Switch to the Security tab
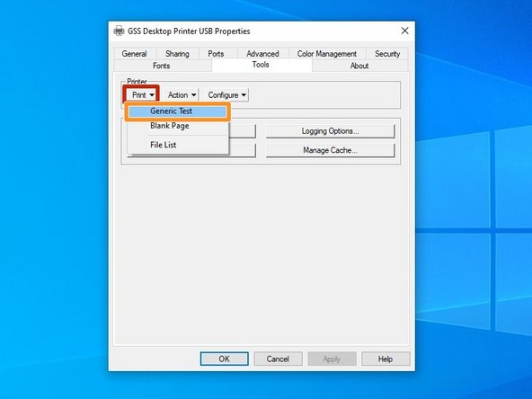 coord(387,54)
